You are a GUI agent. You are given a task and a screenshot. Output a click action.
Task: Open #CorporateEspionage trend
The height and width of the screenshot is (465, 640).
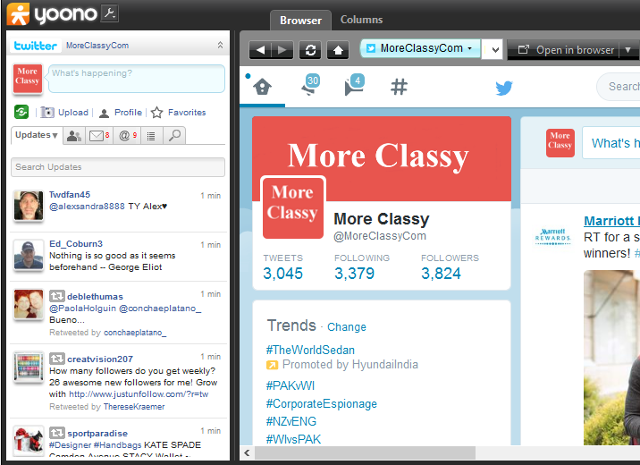click(321, 404)
